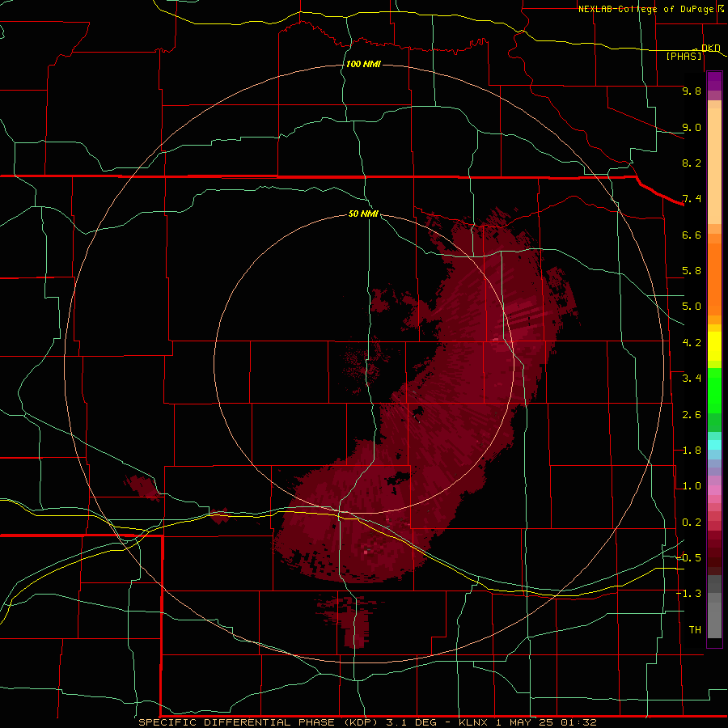
Task: Click the 1.8 scale value
Action: pos(692,451)
